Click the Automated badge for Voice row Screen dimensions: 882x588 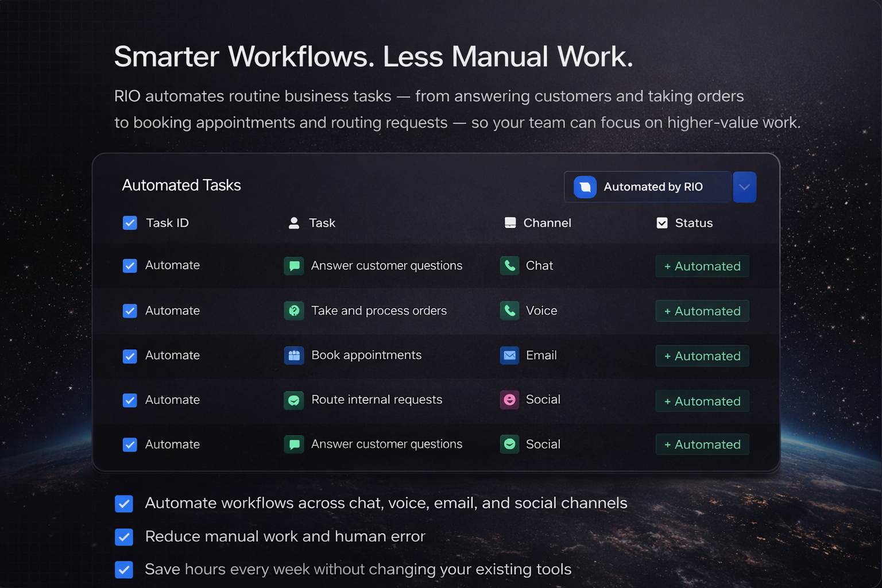click(702, 311)
